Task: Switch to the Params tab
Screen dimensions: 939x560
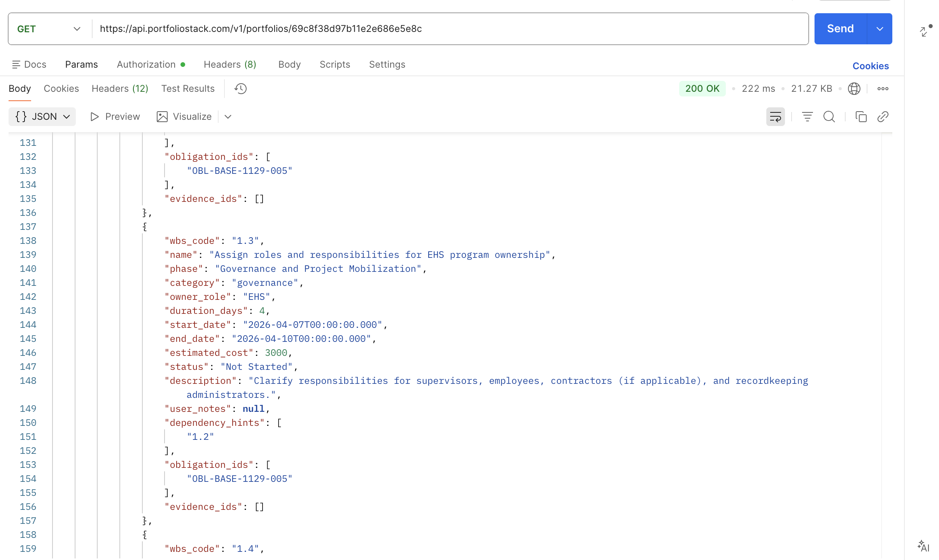Action: click(81, 65)
